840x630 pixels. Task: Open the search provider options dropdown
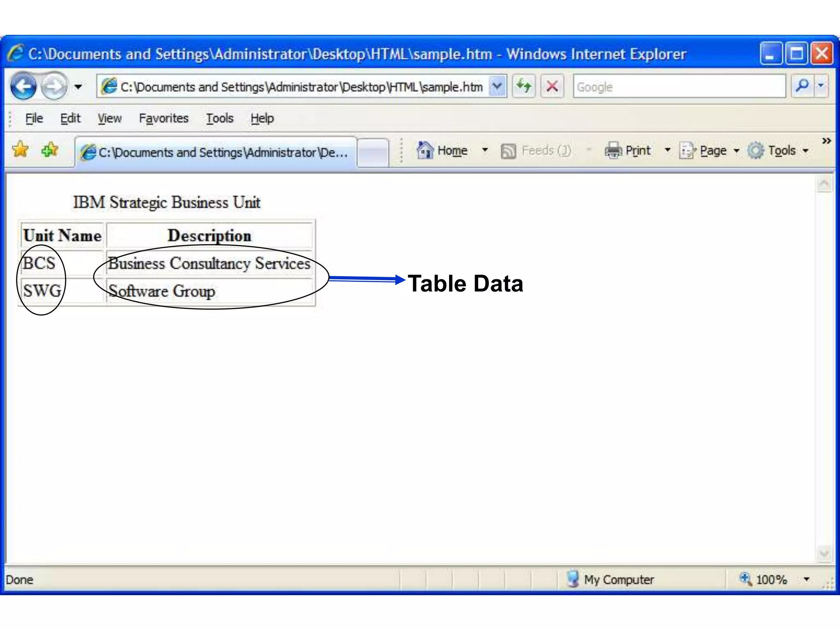coord(821,86)
